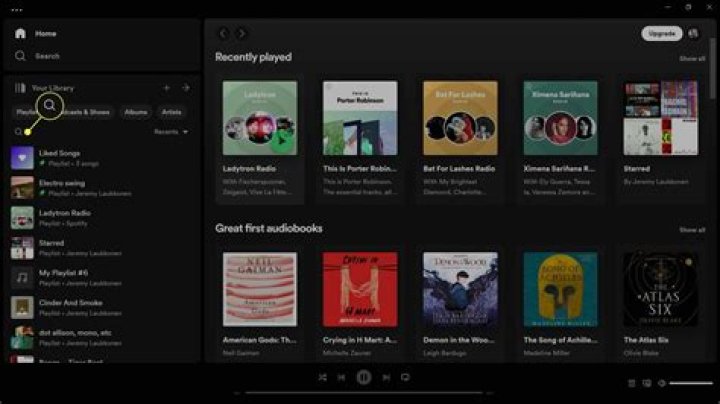Open the small search-in-library magnifier
Image resolution: width=720 pixels, height=404 pixels.
[18, 132]
